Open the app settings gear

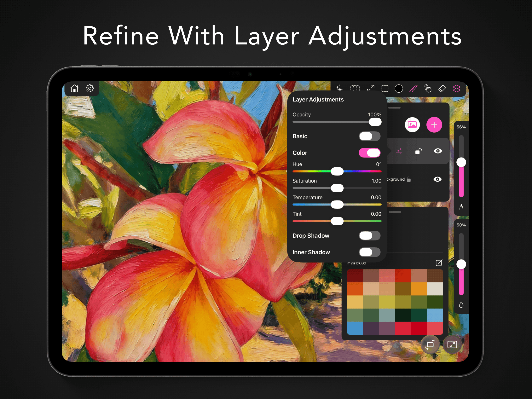pos(90,88)
